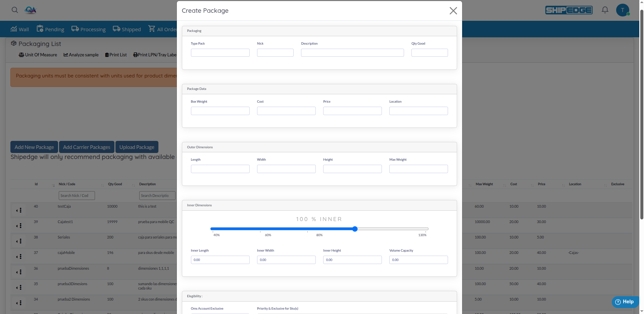This screenshot has width=644, height=314.
Task: Click the inner percentage slider handle
Action: [x=355, y=229]
